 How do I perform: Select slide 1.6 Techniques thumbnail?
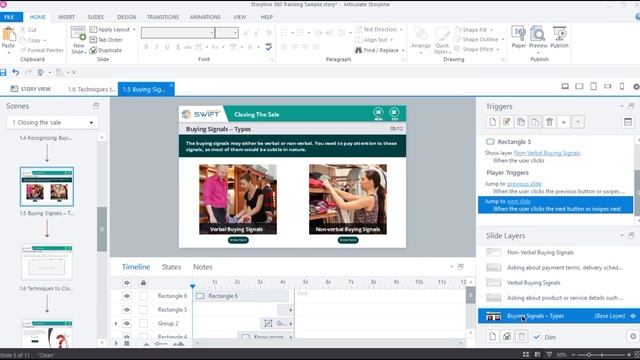click(47, 262)
